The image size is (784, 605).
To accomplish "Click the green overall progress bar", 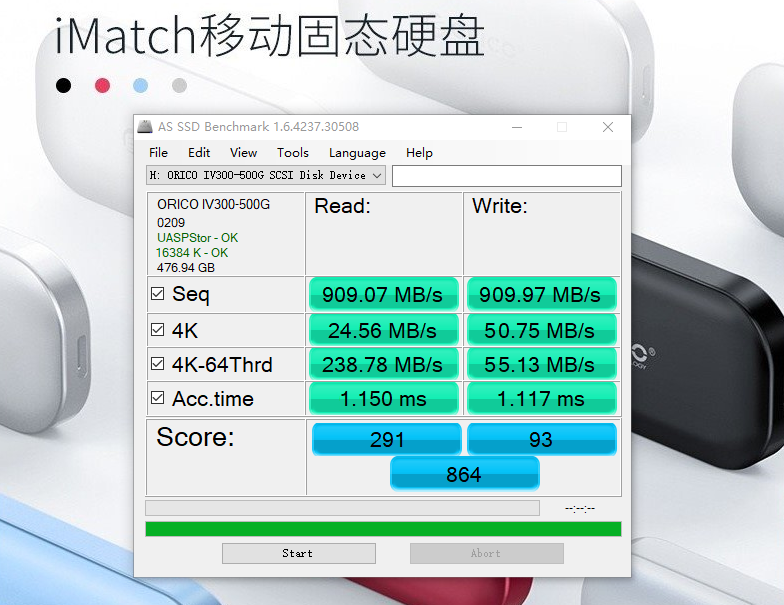I will pos(384,529).
